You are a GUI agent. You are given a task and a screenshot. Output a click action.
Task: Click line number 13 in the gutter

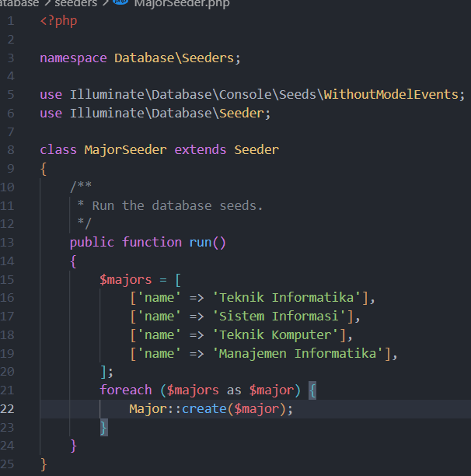click(x=7, y=242)
